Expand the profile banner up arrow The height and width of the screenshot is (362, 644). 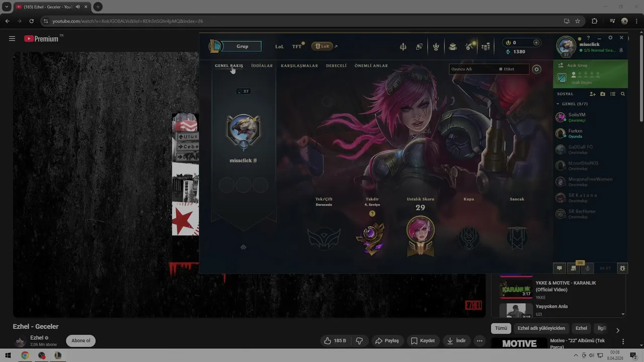point(244,247)
